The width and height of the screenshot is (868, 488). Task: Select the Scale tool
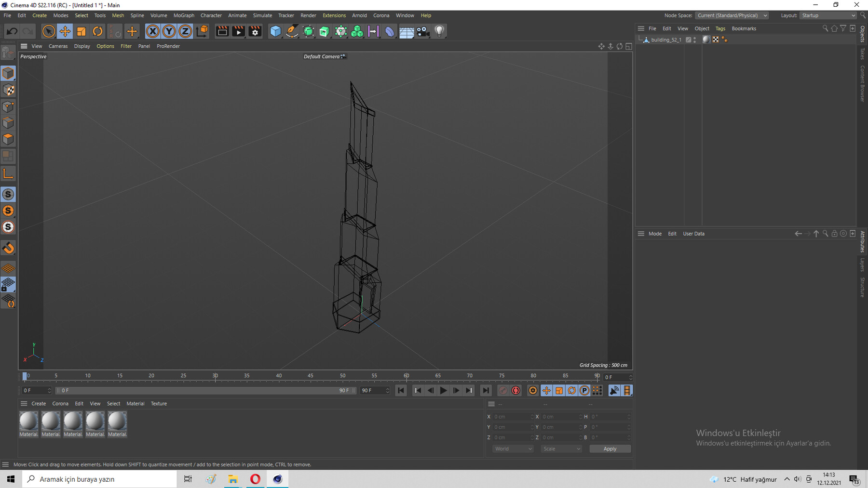[81, 31]
